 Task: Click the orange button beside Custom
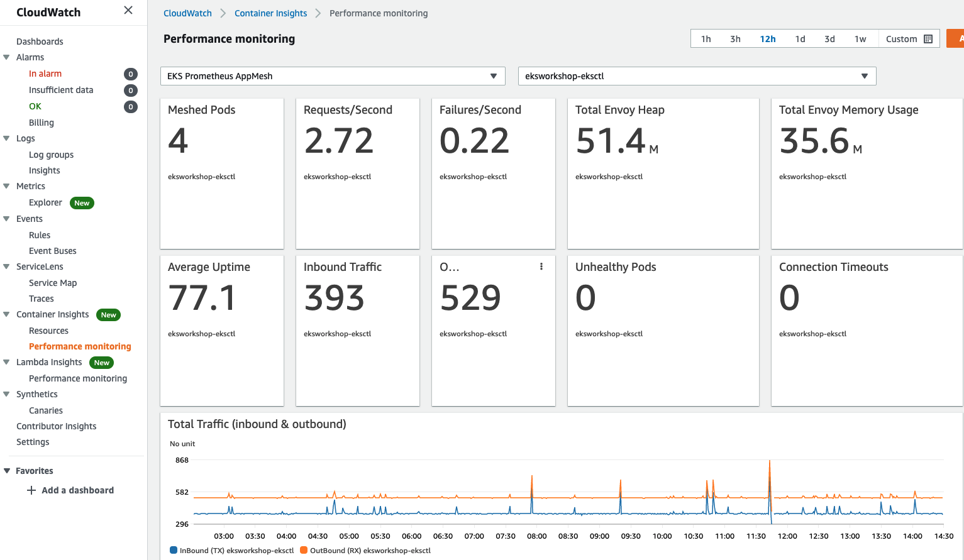(955, 38)
